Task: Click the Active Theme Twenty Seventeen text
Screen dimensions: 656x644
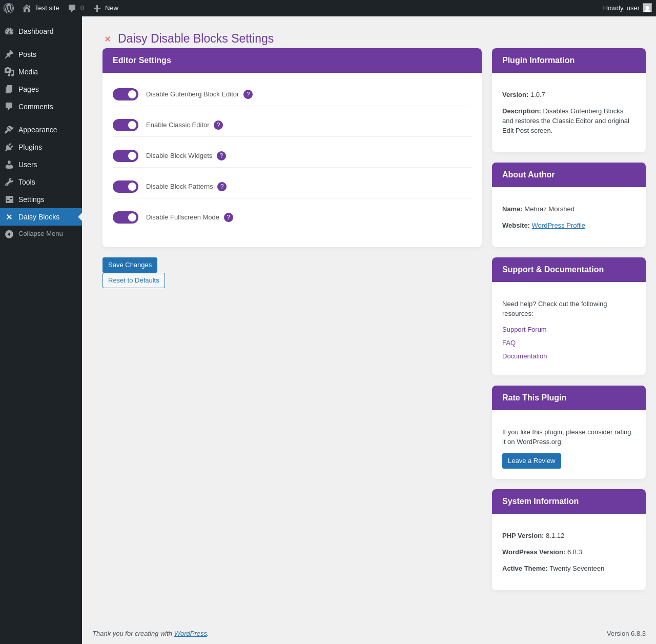Action: tap(553, 569)
